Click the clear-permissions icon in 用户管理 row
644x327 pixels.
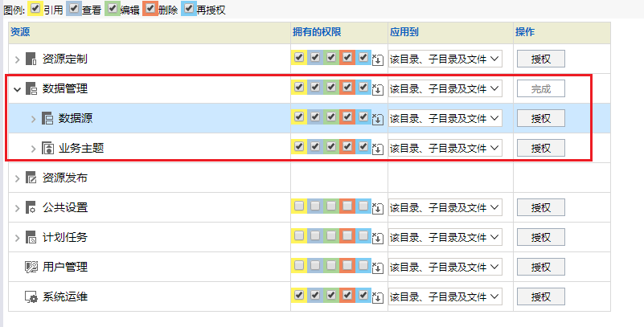[x=378, y=268]
